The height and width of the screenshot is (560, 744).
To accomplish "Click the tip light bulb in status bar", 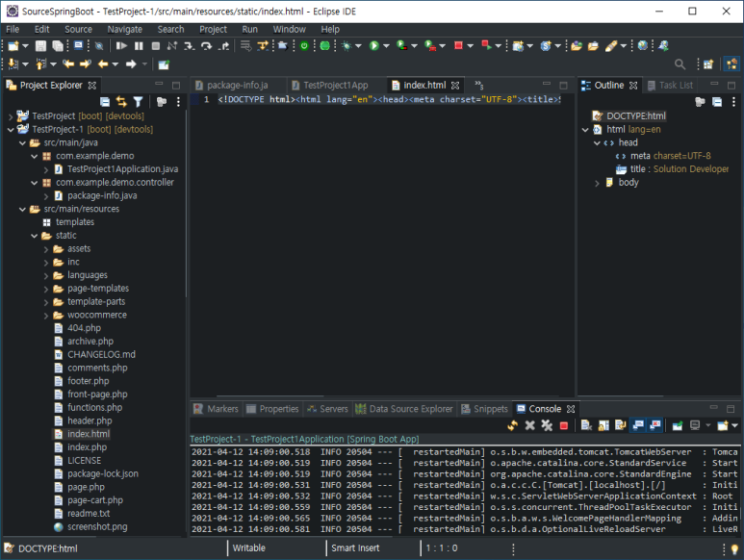I will point(734,548).
